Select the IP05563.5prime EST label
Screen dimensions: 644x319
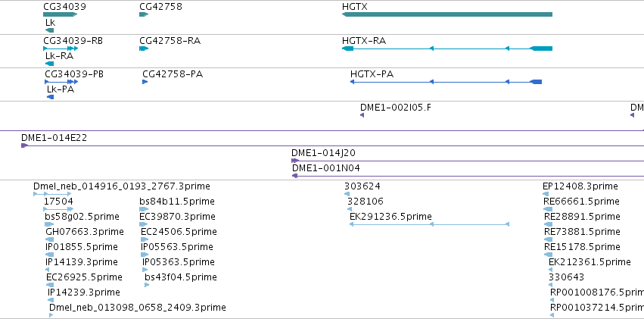click(x=177, y=247)
